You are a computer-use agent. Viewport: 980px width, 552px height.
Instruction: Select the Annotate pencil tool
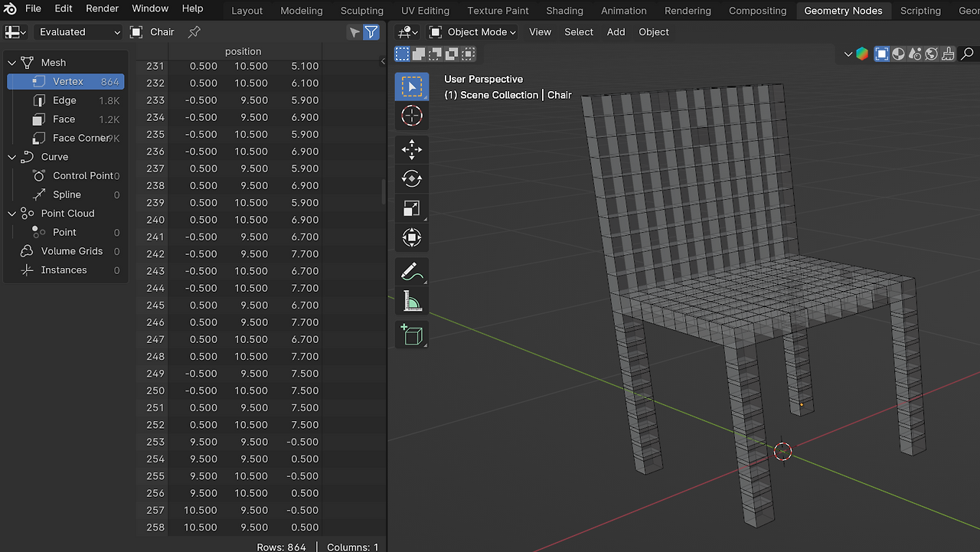point(412,272)
